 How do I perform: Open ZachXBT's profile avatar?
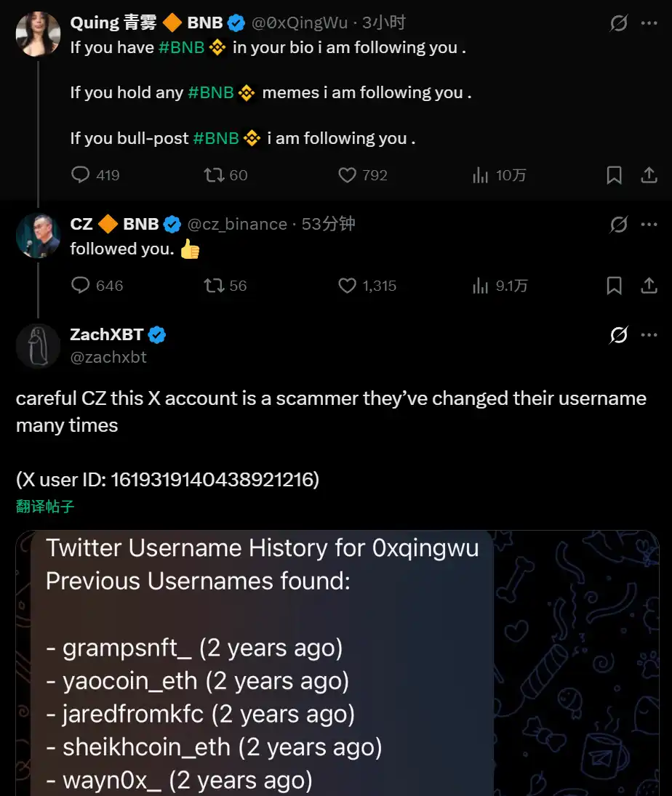coord(38,345)
